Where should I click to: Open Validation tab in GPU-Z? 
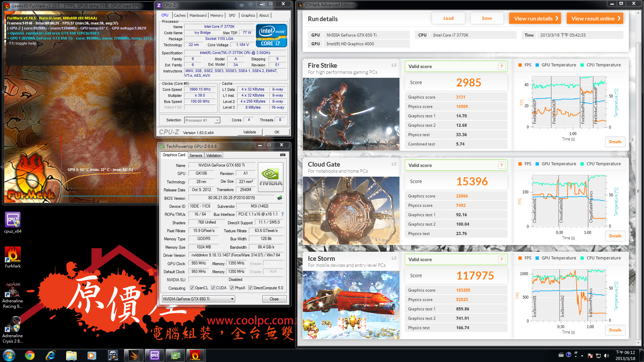pyautogui.click(x=214, y=156)
